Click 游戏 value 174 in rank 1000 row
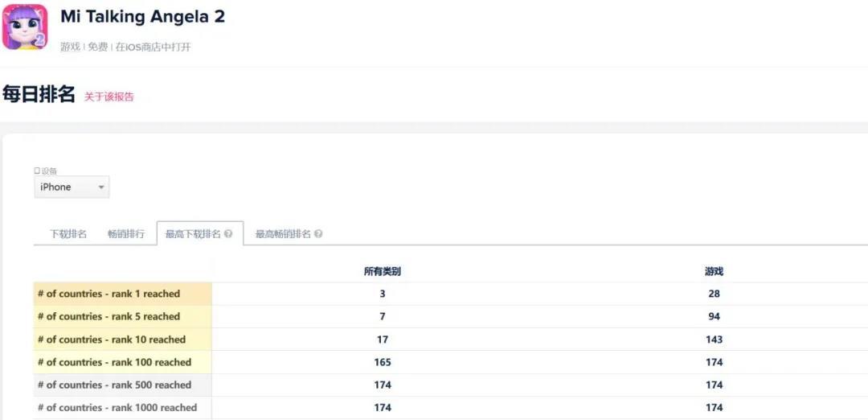This screenshot has height=420, width=868. [714, 407]
